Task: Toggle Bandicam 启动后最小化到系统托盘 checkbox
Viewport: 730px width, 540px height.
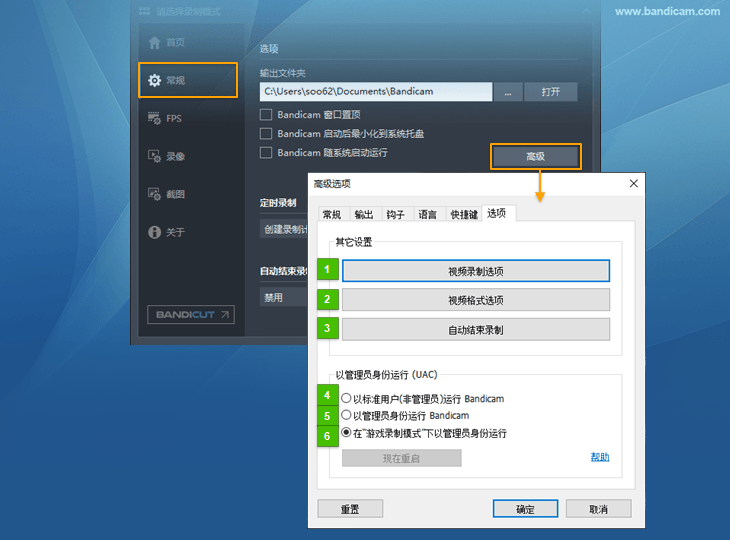Action: (266, 134)
